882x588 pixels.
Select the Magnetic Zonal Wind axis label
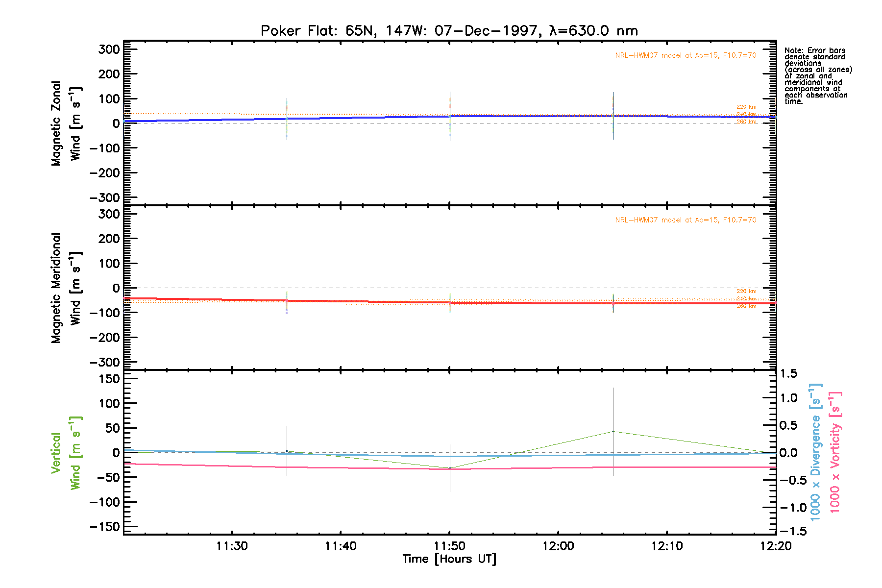pos(66,123)
